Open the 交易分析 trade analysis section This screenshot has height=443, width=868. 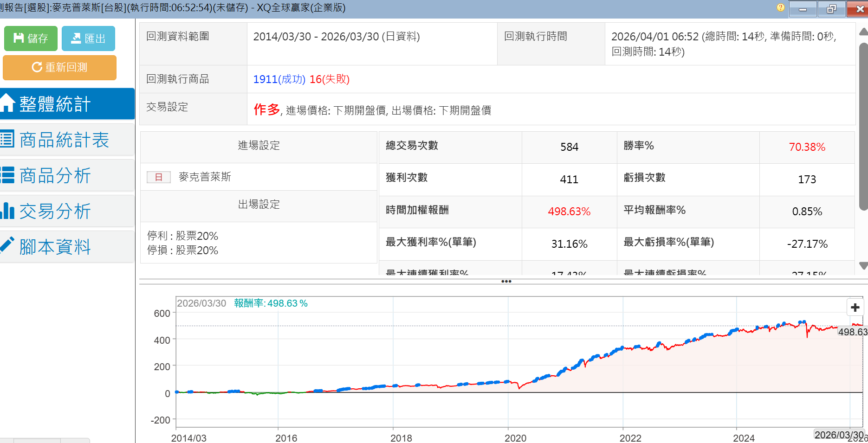point(55,211)
